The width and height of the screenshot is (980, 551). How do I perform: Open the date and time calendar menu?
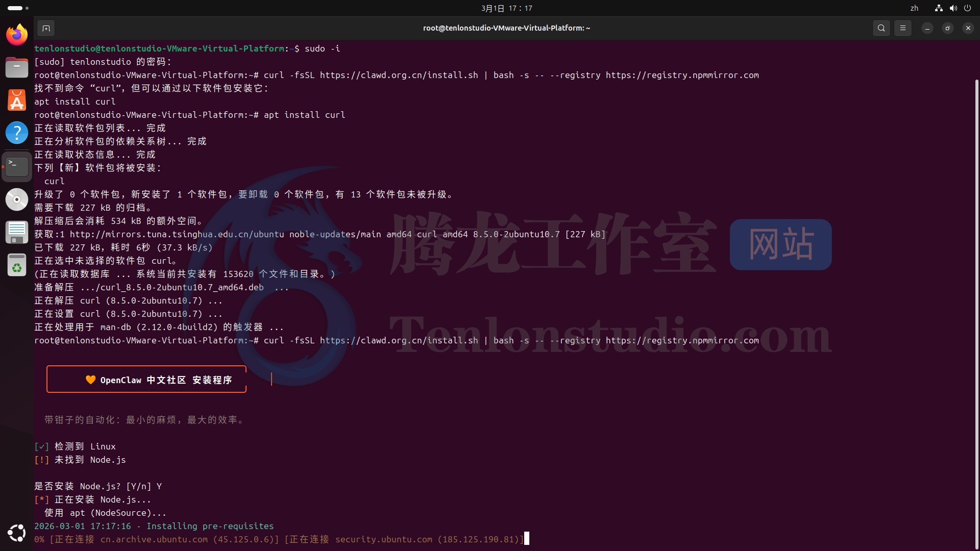coord(506,8)
